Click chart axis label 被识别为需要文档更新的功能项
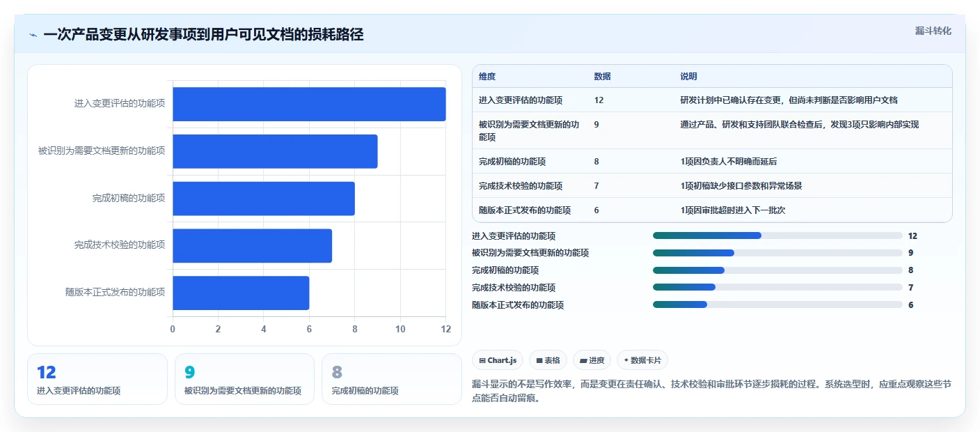Screen dimensions: 980x432 pyautogui.click(x=102, y=151)
